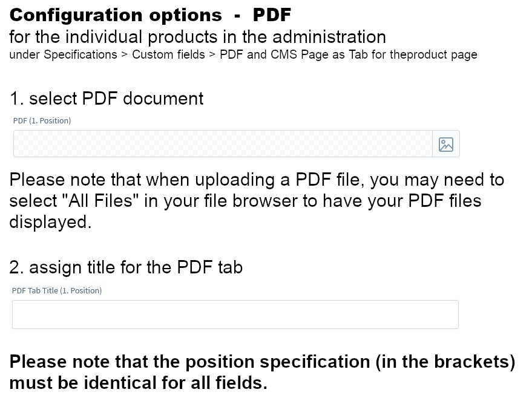Image resolution: width=532 pixels, height=398 pixels.
Task: Click 'for the individual products in the administration' subtitle
Action: point(197,37)
